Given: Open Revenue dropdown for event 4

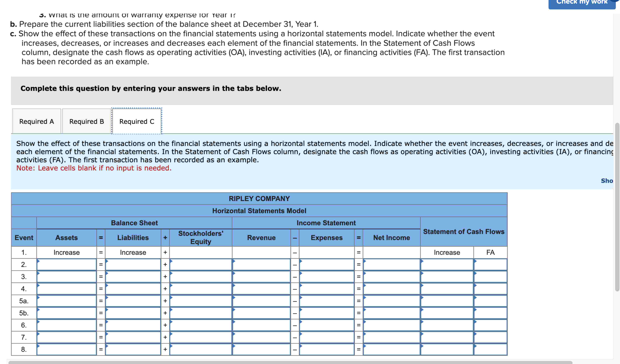Looking at the screenshot, I should pyautogui.click(x=261, y=289).
